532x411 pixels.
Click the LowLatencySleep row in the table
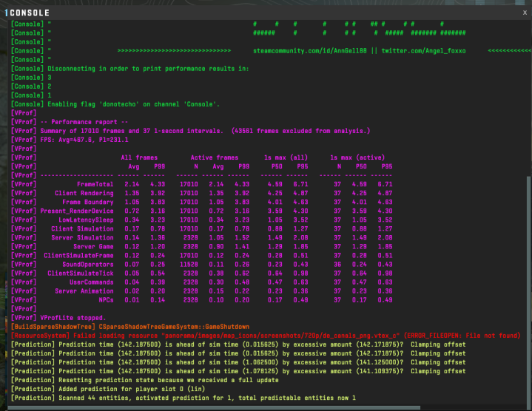[x=86, y=220]
